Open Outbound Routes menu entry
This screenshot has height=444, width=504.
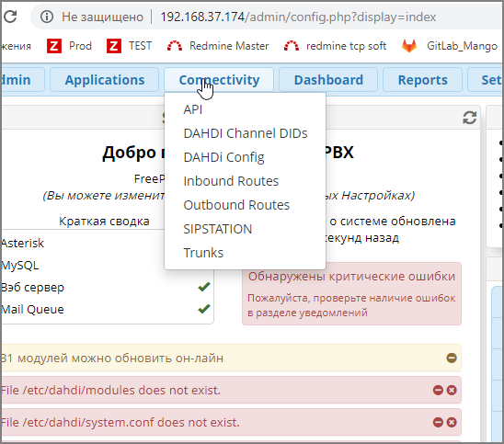tap(236, 205)
